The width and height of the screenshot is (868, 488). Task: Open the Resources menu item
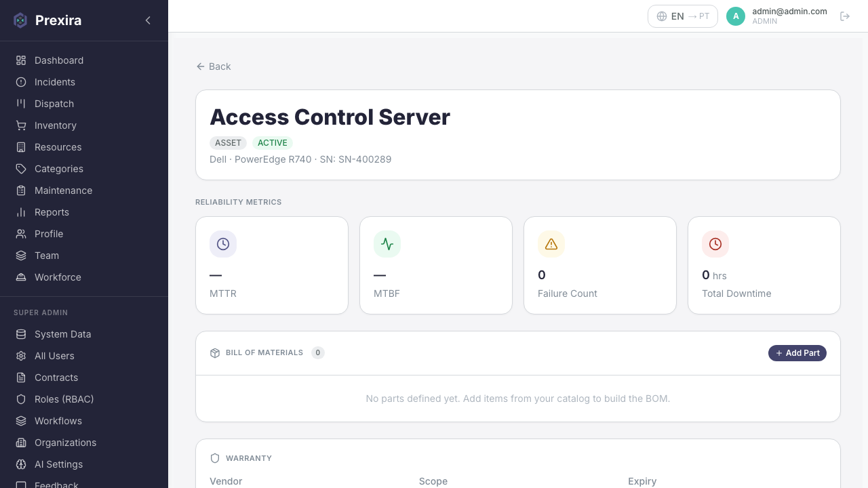[84, 147]
